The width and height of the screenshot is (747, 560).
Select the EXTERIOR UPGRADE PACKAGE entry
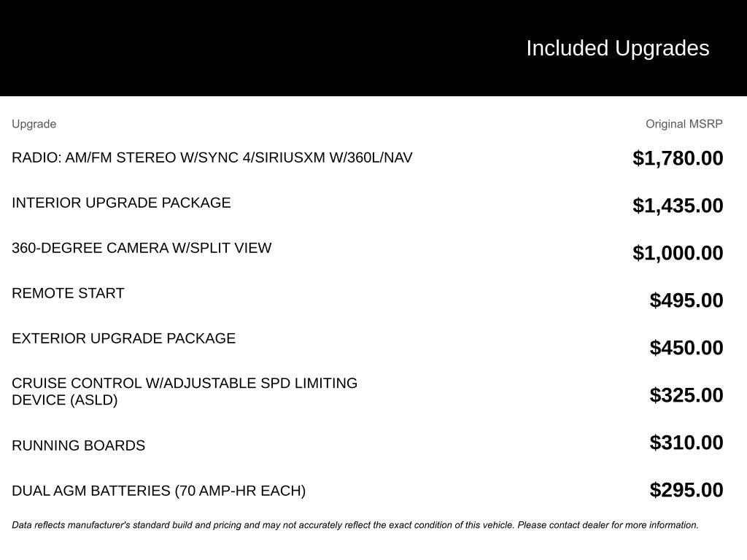[x=124, y=338]
